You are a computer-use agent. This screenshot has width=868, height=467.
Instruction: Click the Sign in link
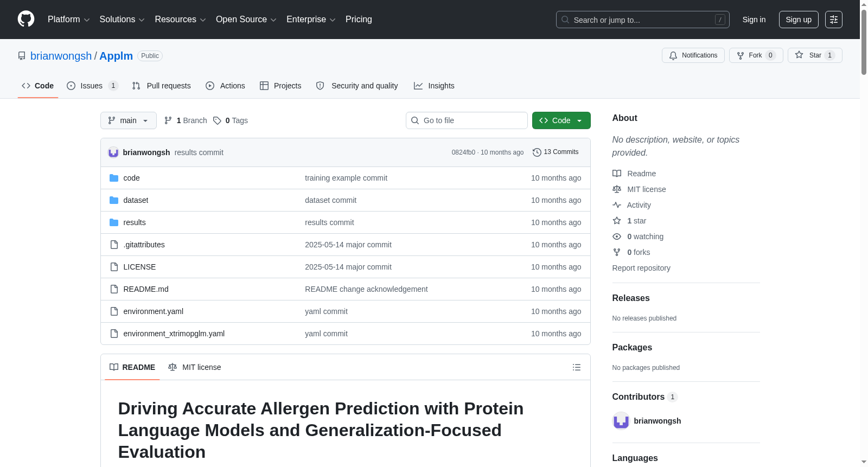pyautogui.click(x=754, y=20)
